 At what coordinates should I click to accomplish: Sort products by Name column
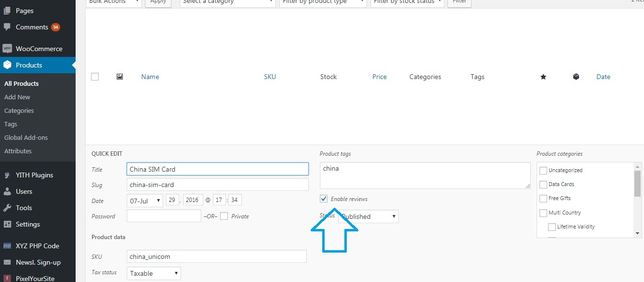point(150,77)
